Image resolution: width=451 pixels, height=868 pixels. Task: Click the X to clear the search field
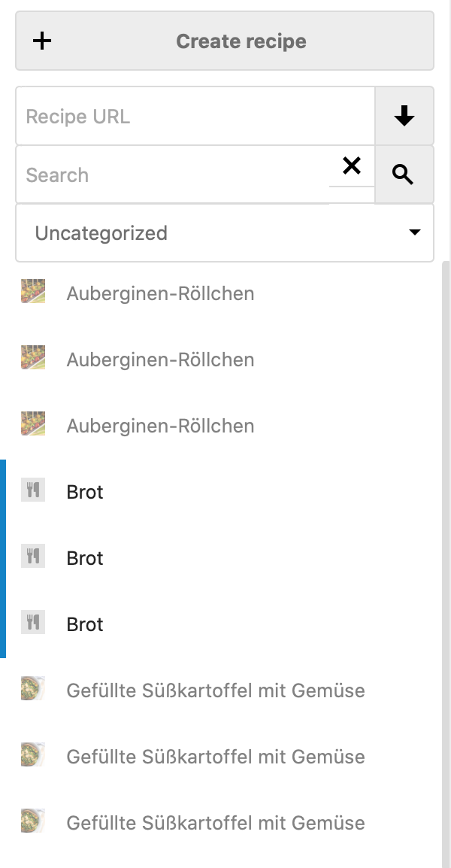(352, 166)
